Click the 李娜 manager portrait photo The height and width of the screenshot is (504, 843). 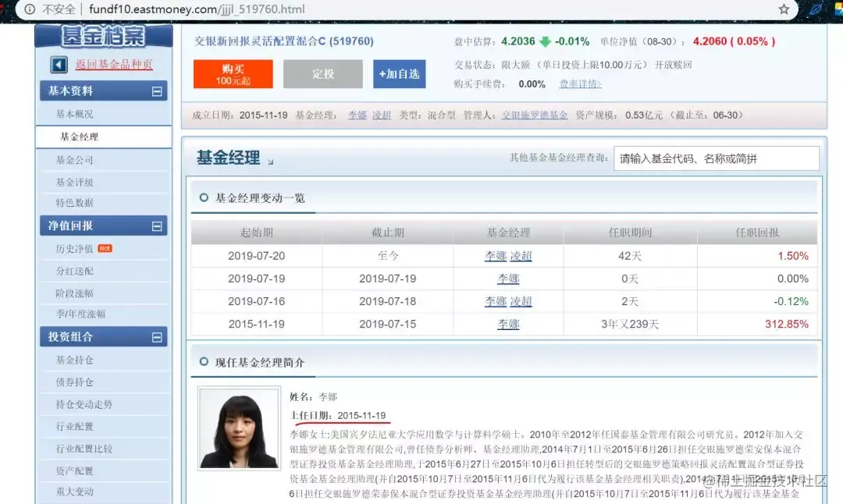240,429
